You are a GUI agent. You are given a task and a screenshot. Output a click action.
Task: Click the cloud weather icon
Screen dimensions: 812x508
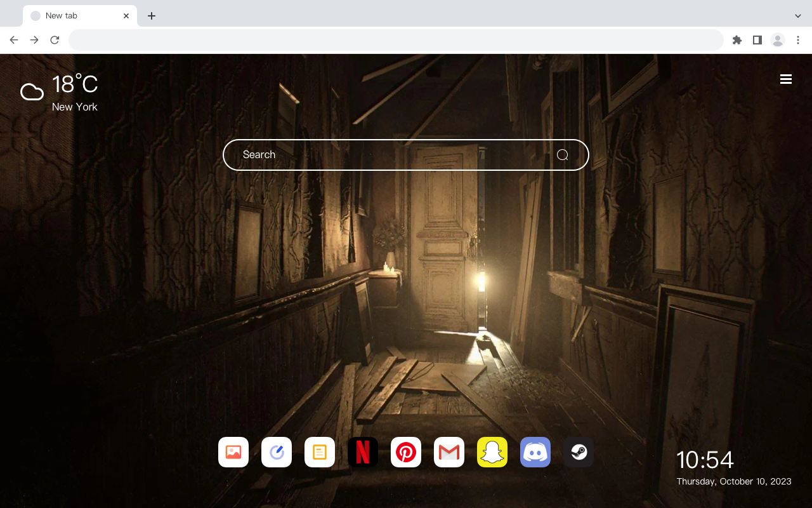click(x=32, y=92)
